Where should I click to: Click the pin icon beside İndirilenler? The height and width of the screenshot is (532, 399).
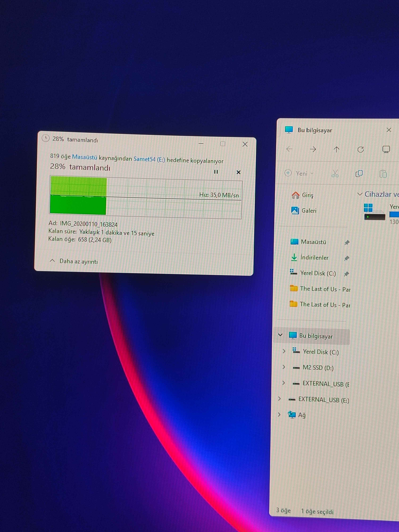coord(346,258)
